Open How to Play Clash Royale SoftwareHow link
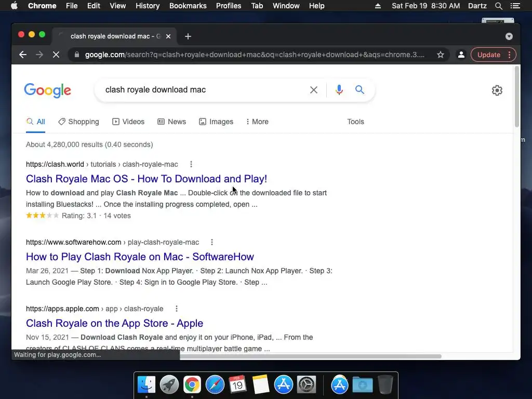 click(140, 257)
